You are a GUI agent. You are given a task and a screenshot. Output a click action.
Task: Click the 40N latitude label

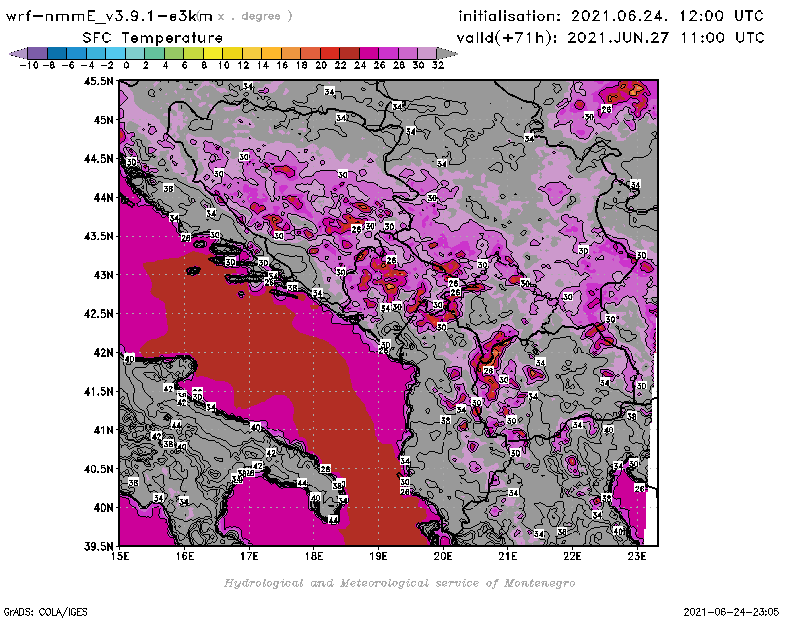[x=103, y=508]
